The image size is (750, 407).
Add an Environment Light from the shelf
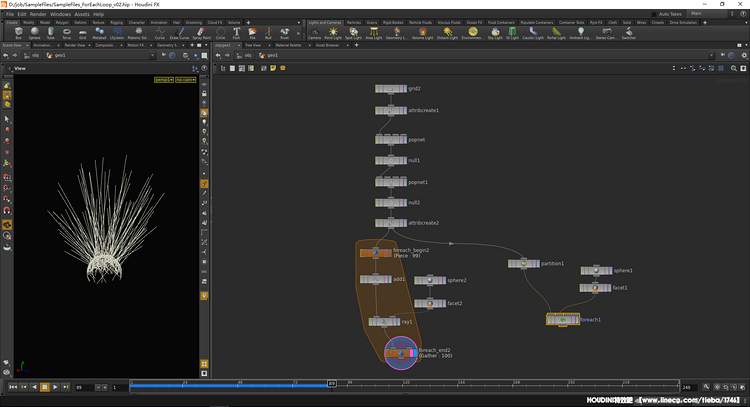473,33
